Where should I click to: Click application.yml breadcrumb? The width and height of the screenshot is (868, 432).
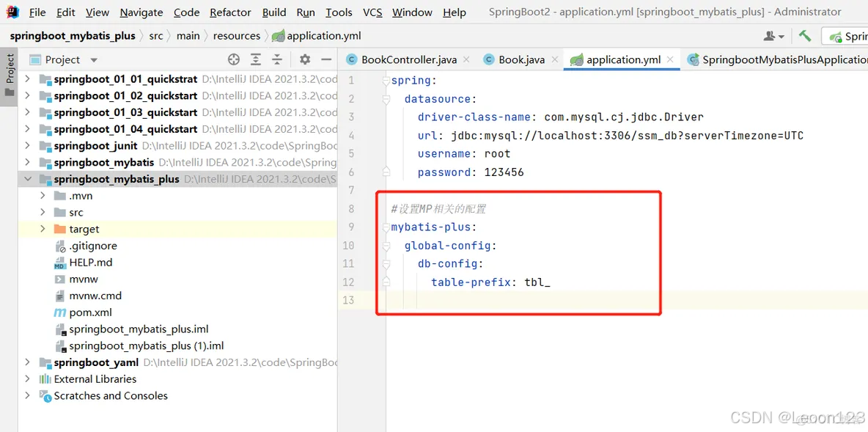tap(317, 36)
